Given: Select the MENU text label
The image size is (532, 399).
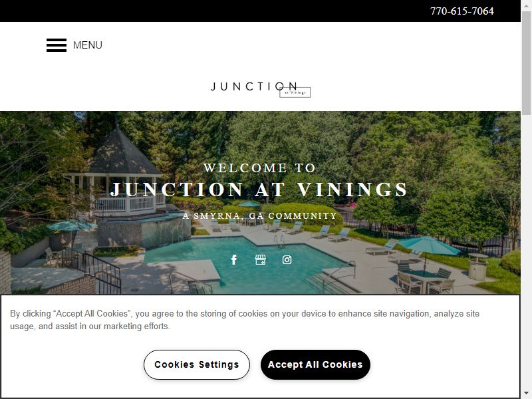Looking at the screenshot, I should (88, 45).
